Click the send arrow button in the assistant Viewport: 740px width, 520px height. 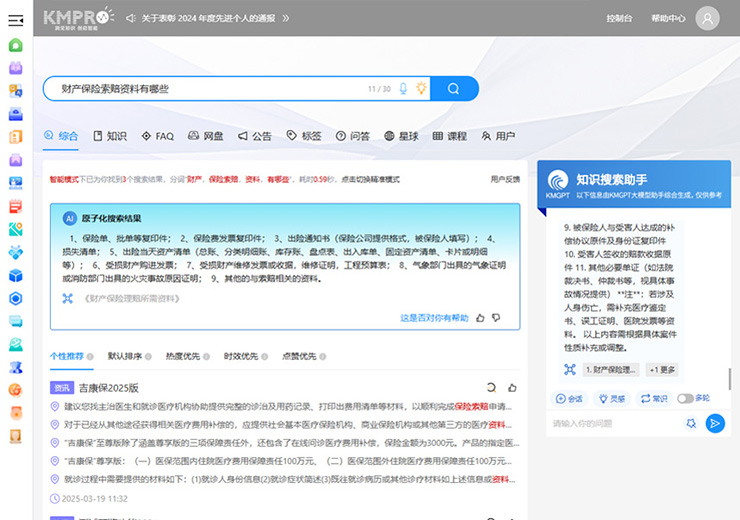(715, 423)
